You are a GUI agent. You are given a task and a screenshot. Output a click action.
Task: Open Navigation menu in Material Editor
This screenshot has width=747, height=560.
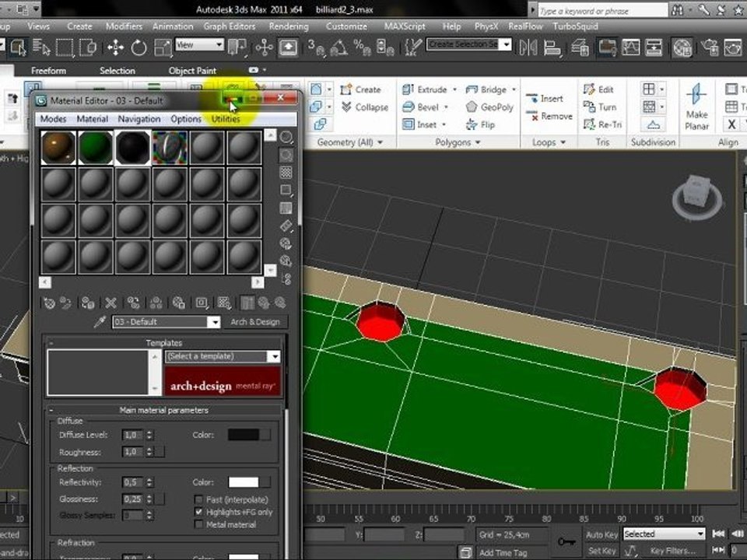(x=139, y=118)
